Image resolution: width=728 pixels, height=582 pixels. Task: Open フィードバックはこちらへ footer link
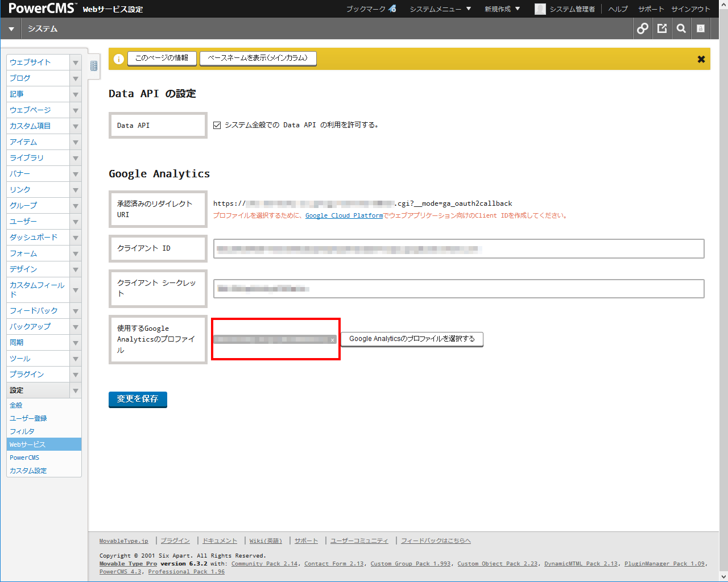pyautogui.click(x=436, y=541)
